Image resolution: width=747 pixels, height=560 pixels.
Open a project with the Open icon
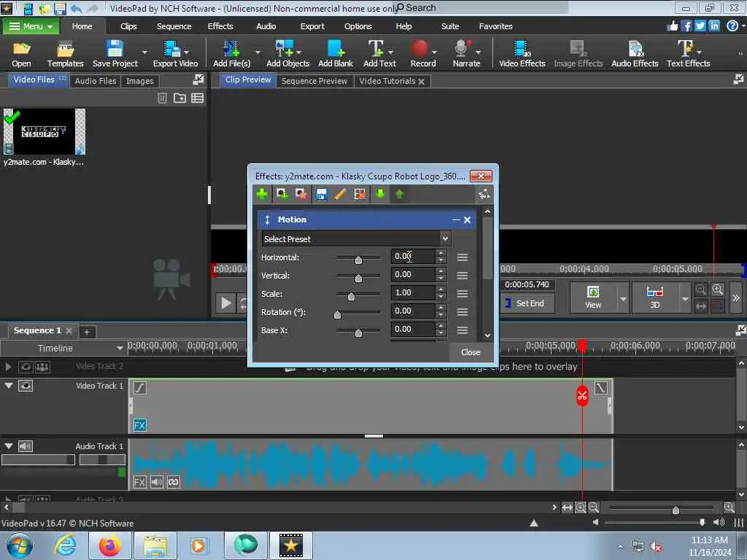tap(21, 54)
